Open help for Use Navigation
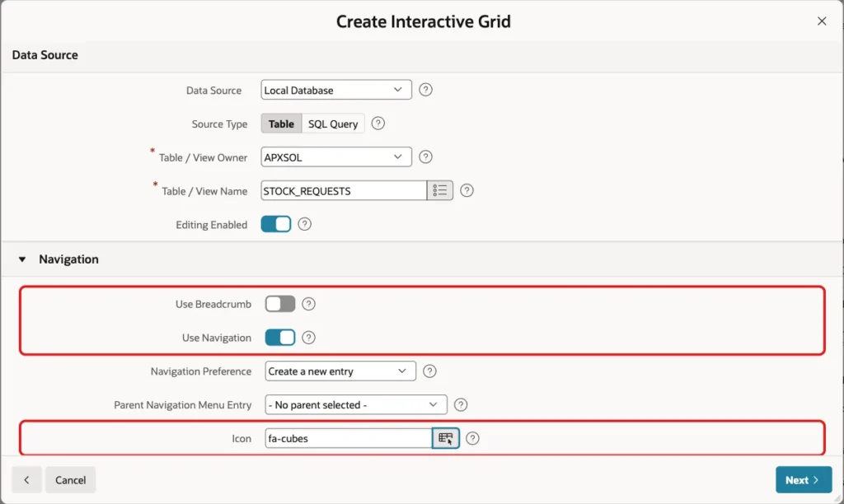This screenshot has height=504, width=844. (308, 338)
